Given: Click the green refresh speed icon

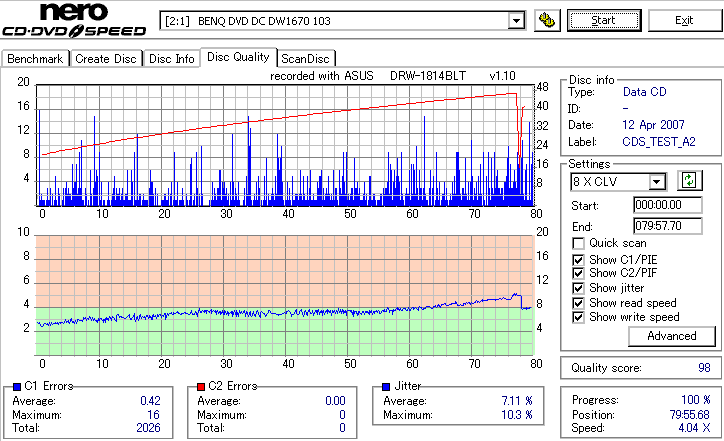Looking at the screenshot, I should point(689,181).
